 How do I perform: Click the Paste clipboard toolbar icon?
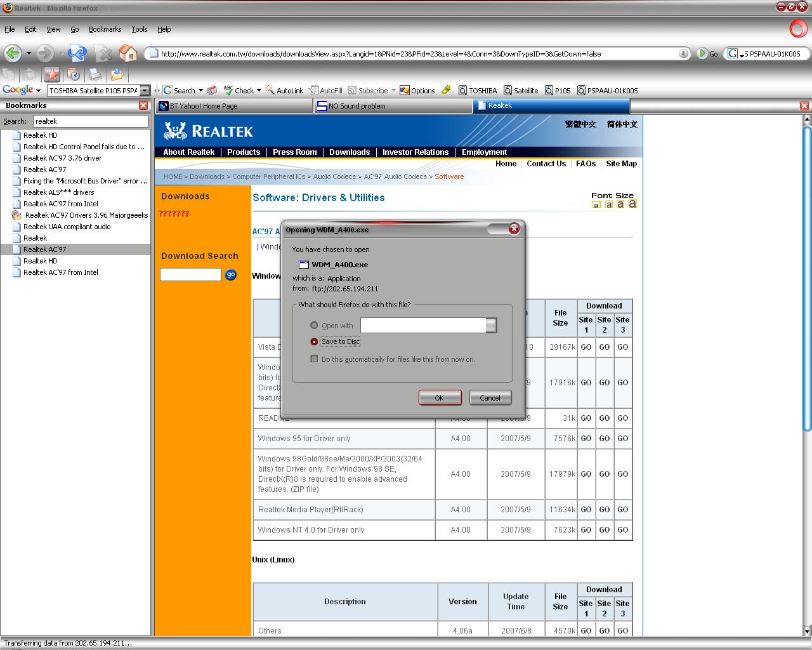tap(29, 75)
